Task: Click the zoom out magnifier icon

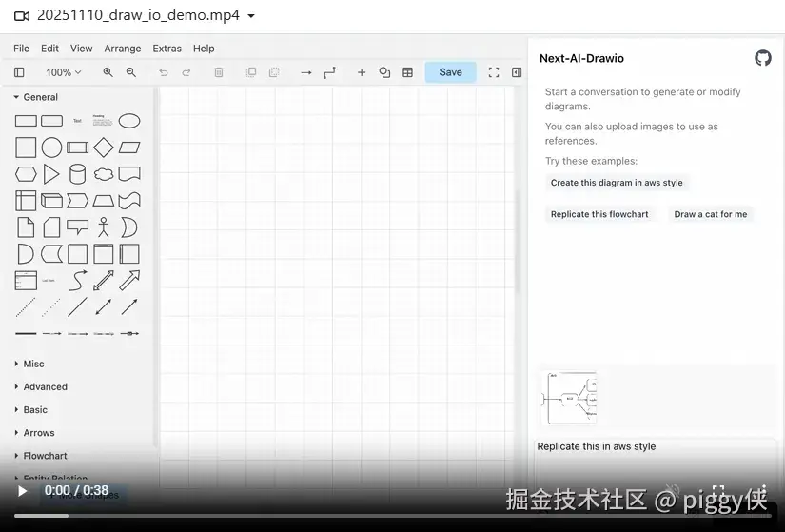Action: tap(131, 72)
